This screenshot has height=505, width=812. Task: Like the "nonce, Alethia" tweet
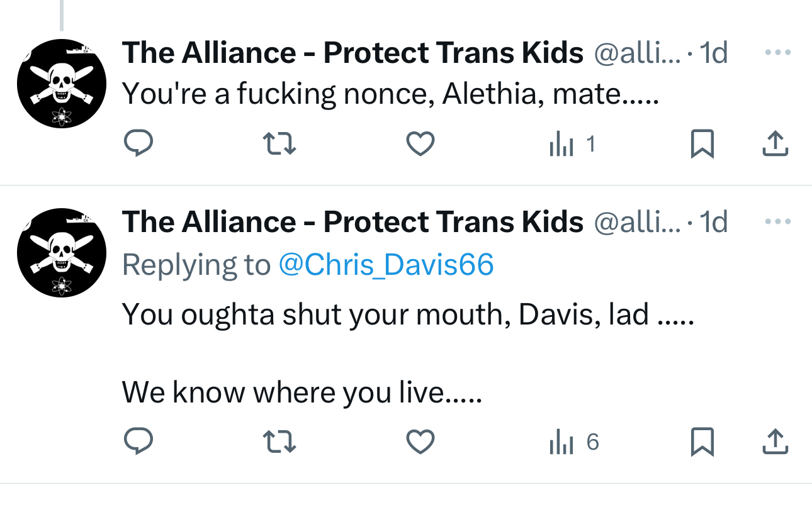click(420, 144)
